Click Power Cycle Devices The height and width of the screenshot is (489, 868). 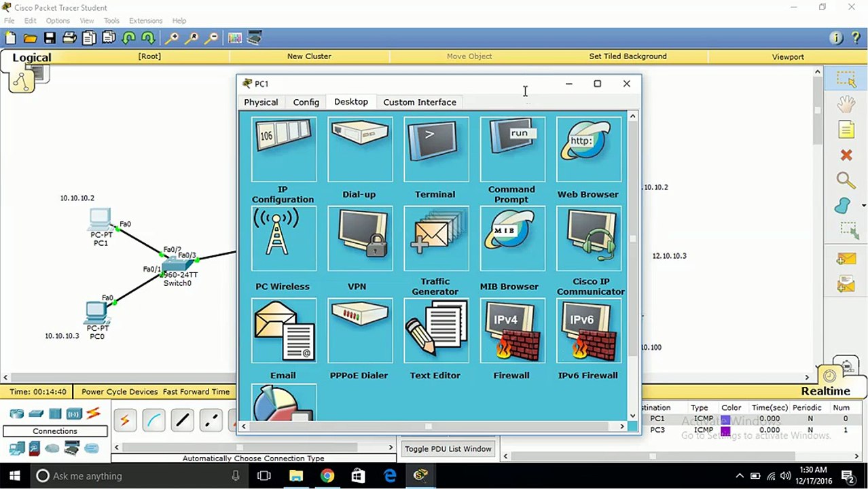(x=120, y=392)
